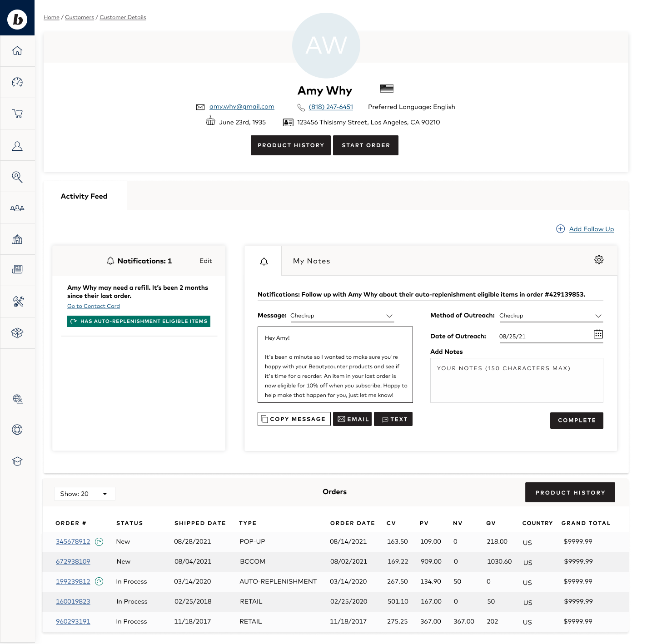Open the bank building icon in sidebar
Screen dimensions: 647x644
click(17, 239)
